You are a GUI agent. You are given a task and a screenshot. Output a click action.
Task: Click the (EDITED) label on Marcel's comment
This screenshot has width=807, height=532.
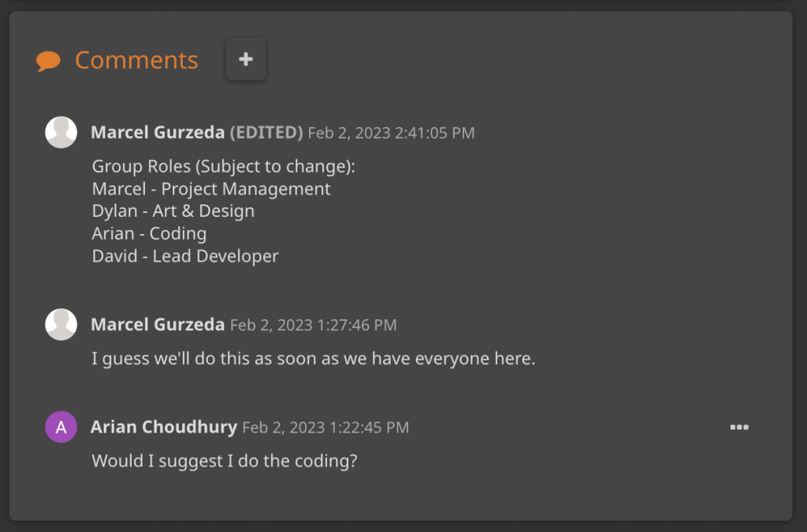click(x=266, y=132)
